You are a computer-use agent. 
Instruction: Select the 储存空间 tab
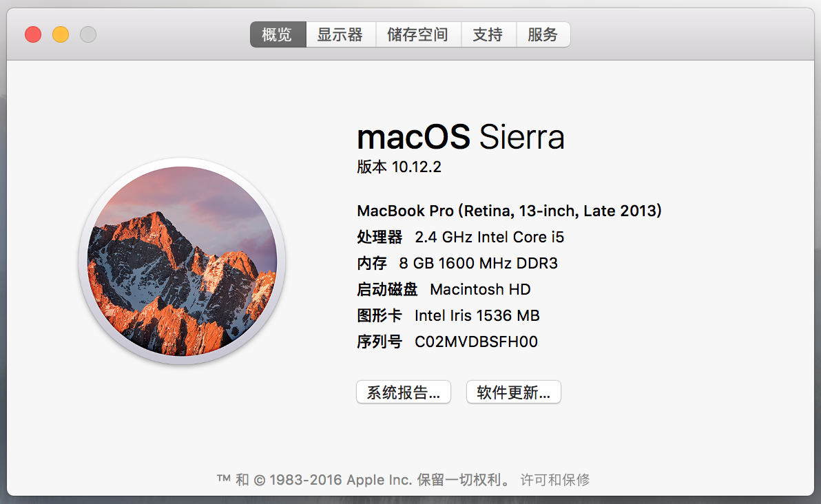point(417,34)
